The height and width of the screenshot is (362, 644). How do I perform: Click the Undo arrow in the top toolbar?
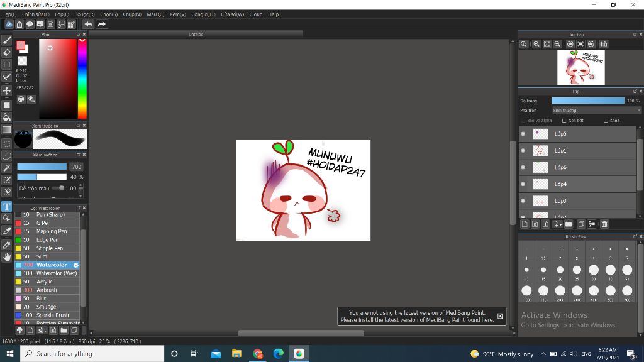click(88, 25)
